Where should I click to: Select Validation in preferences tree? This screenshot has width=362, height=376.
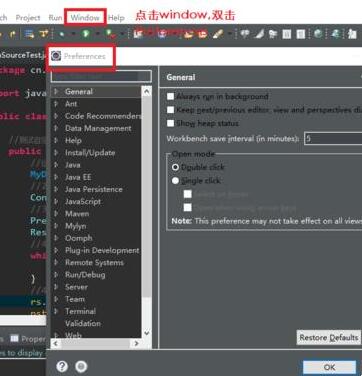coord(83,323)
